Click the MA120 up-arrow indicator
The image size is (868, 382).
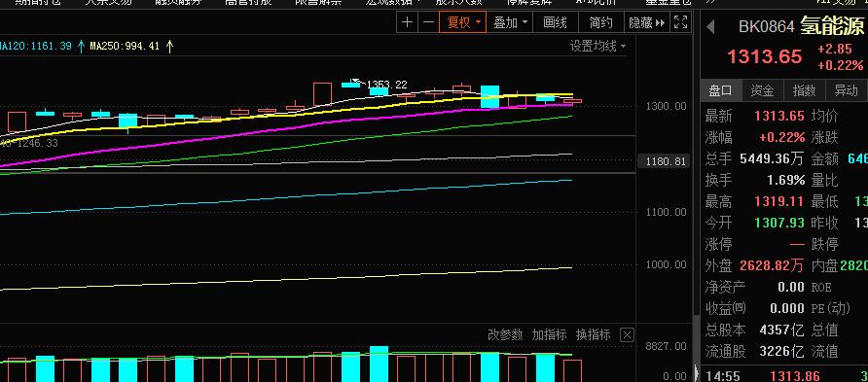[x=82, y=47]
